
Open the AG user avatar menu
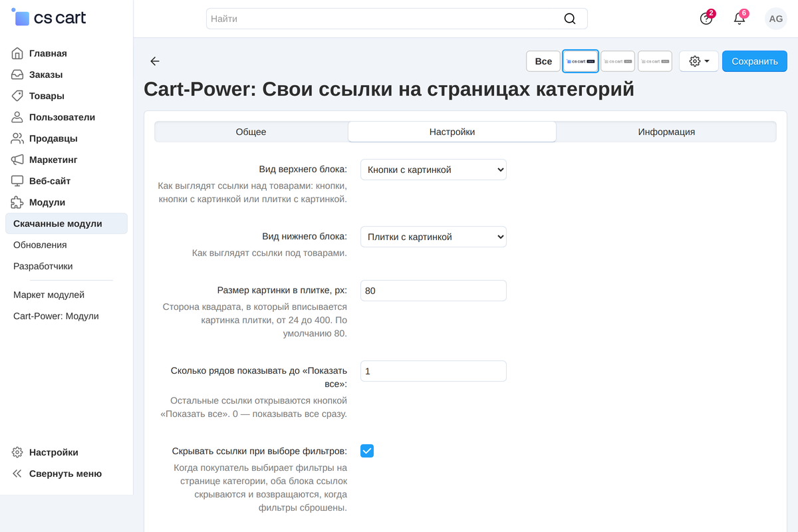(x=776, y=19)
